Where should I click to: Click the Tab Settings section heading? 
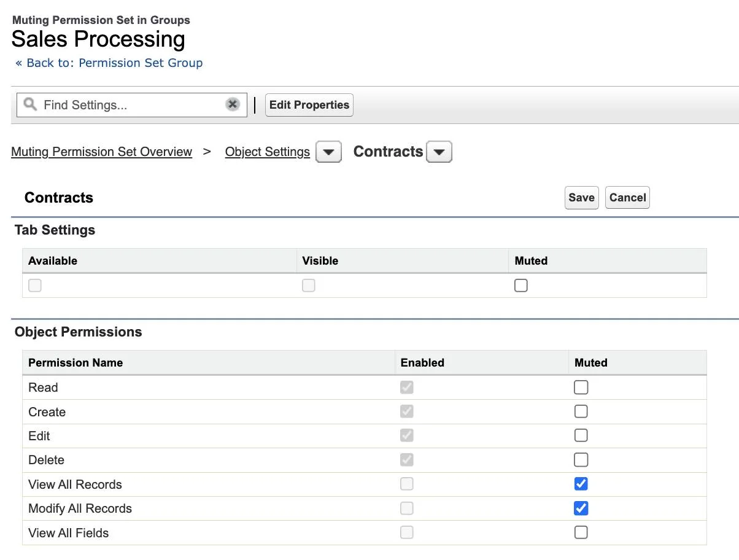[x=55, y=230]
